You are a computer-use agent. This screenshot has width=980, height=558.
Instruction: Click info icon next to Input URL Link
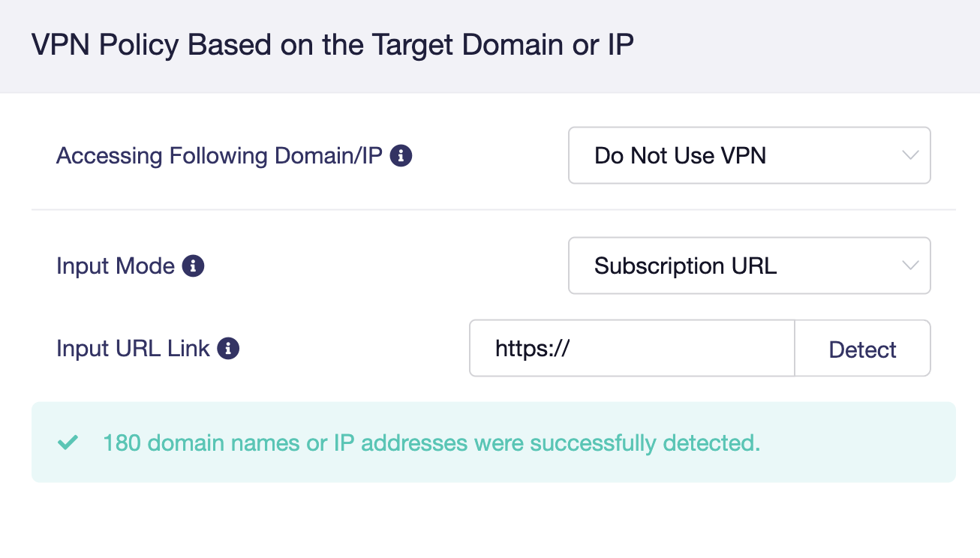[228, 349]
